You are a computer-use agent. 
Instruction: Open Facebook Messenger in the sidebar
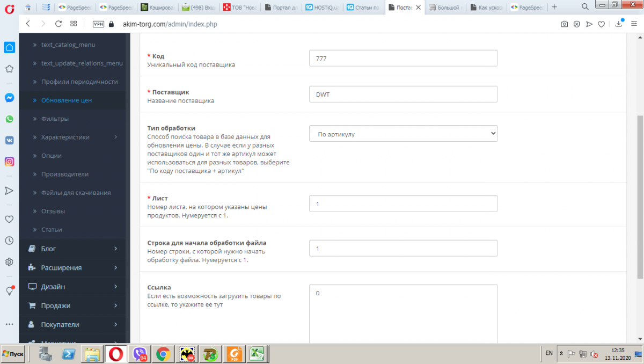tap(9, 98)
